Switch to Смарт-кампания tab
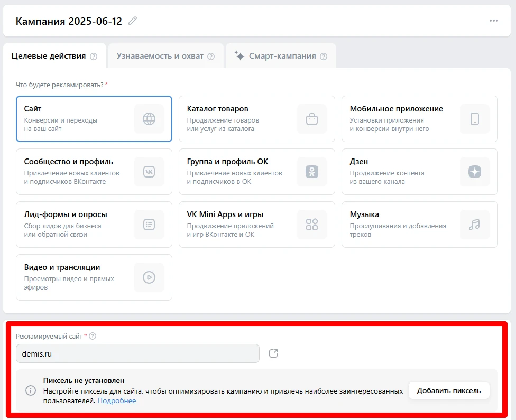Viewport: 516px width, 420px height. (x=282, y=56)
